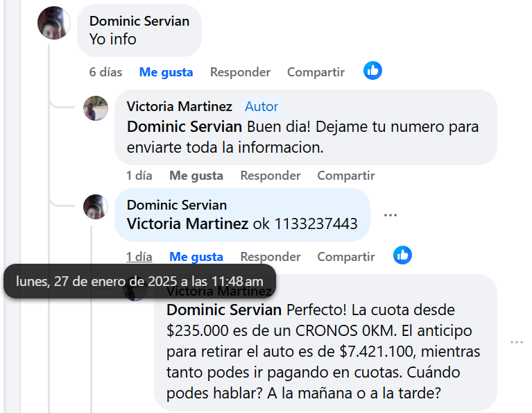The width and height of the screenshot is (532, 413).
Task: Toggle "Me gusta" on the "Yo info" comment
Action: coord(166,72)
